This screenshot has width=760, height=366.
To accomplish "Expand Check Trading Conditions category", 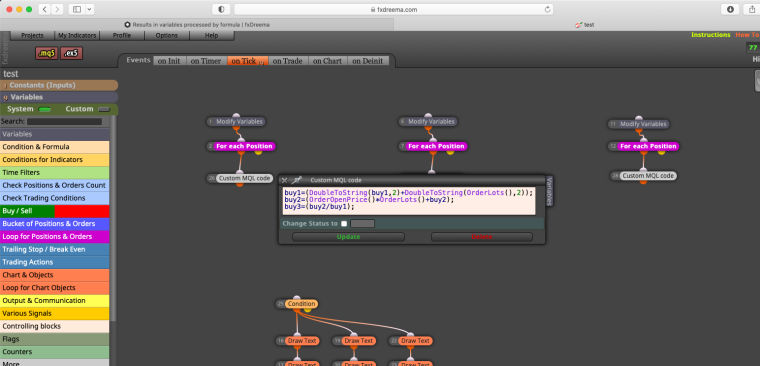I will click(55, 198).
